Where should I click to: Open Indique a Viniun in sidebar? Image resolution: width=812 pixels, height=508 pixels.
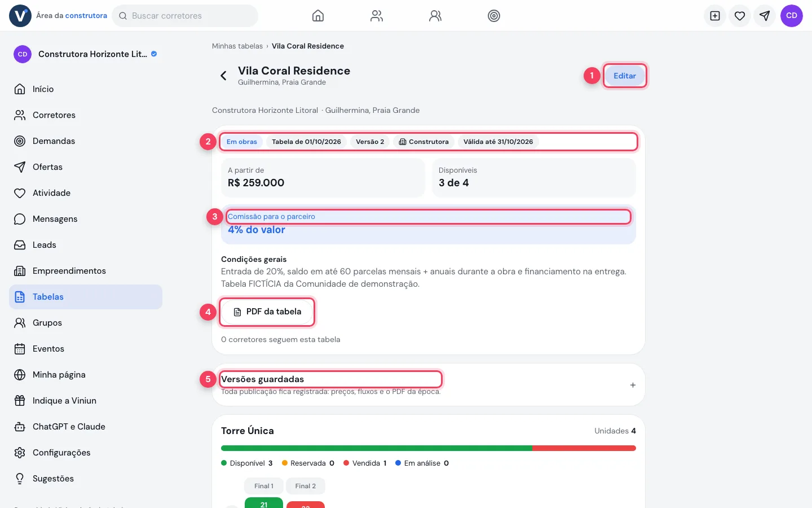[x=86, y=401]
